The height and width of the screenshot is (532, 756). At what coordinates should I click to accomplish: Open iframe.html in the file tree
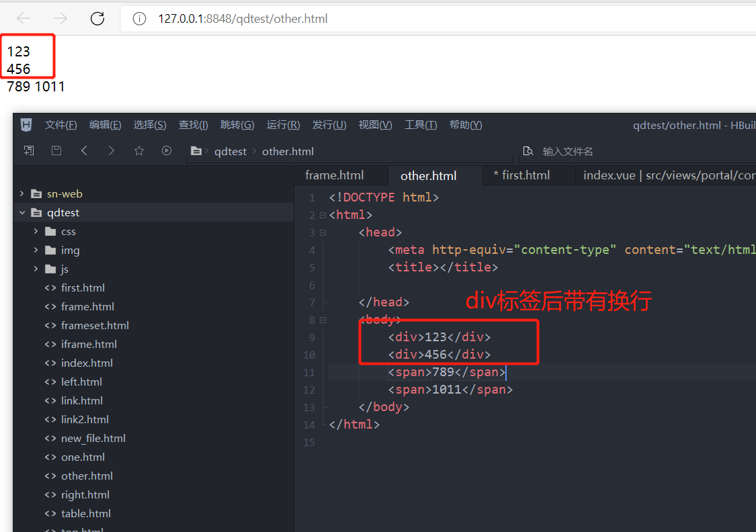click(89, 344)
